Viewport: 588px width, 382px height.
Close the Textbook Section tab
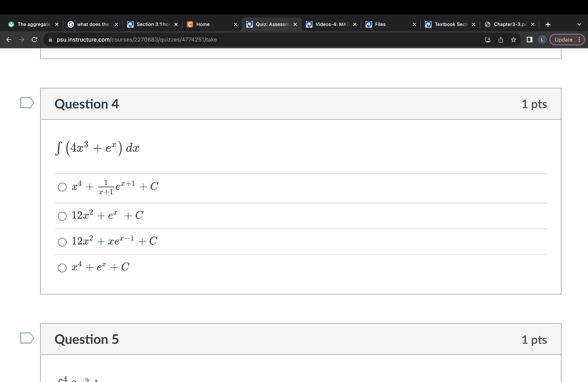click(473, 24)
